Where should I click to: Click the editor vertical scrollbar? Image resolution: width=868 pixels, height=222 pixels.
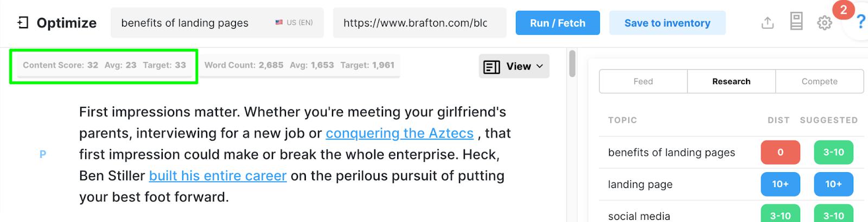pyautogui.click(x=572, y=65)
